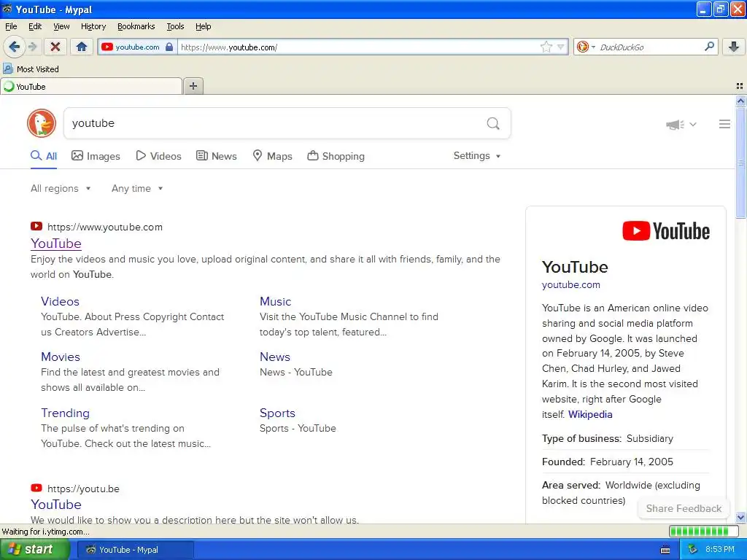Image resolution: width=747 pixels, height=560 pixels.
Task: Open a new tab with plus button
Action: click(x=193, y=86)
